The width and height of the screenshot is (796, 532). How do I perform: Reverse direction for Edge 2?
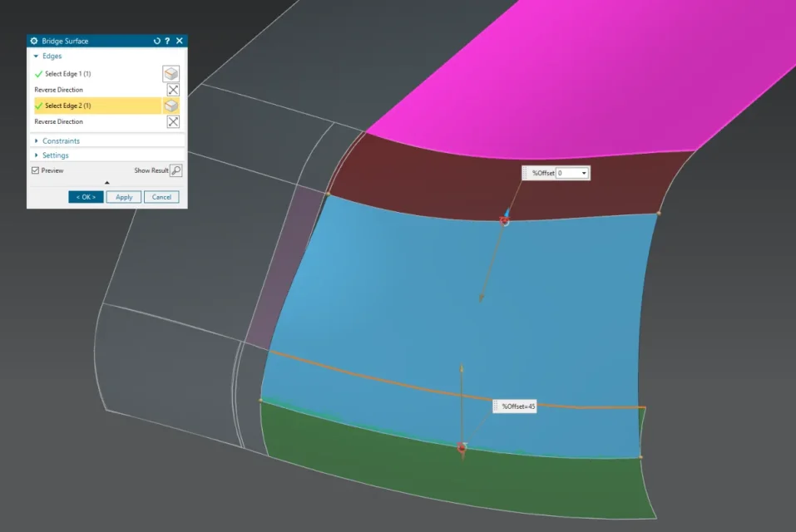coord(173,121)
